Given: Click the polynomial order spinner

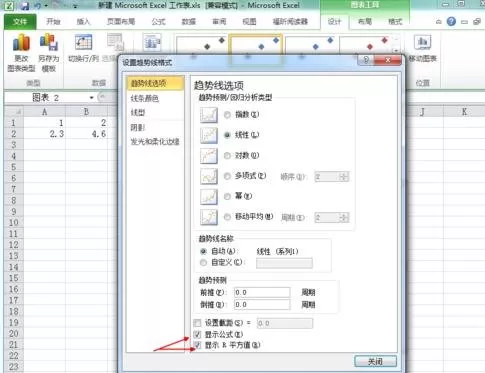Looking at the screenshot, I should [344, 176].
